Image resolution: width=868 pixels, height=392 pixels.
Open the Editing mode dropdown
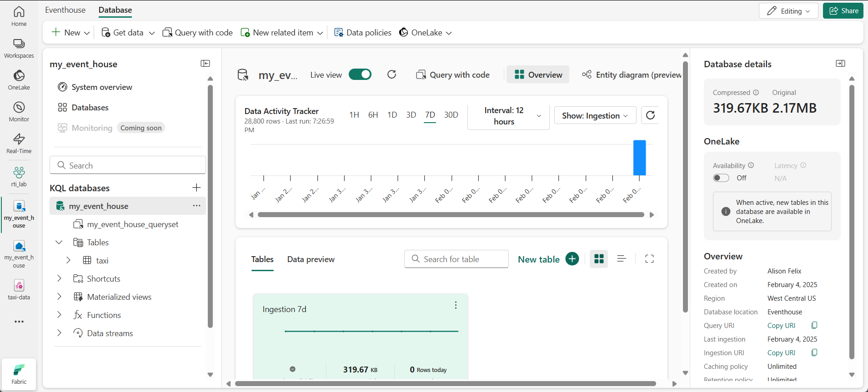tap(788, 11)
